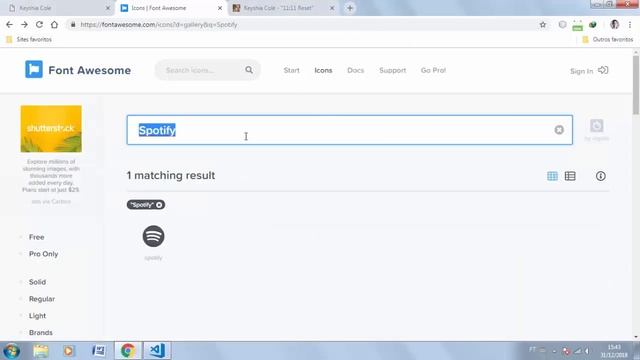The height and width of the screenshot is (360, 640).
Task: Close the Icons | Font Awesome tab
Action: (x=220, y=8)
